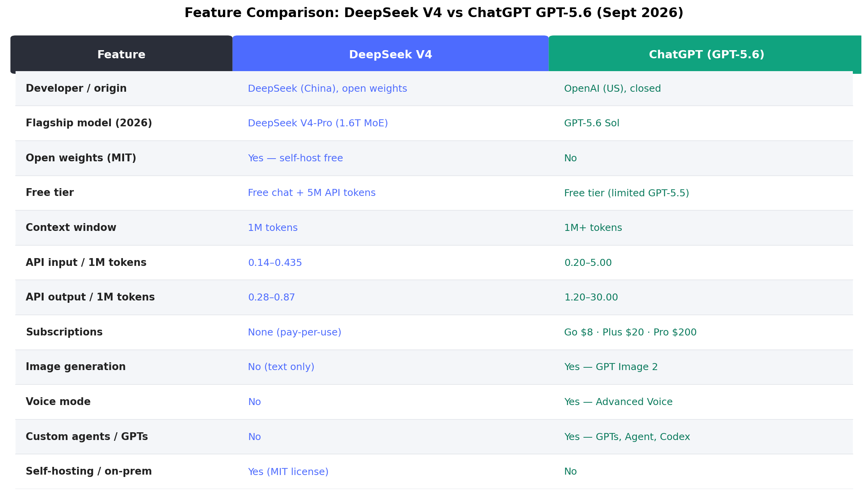The height and width of the screenshot is (496, 868).
Task: Select the 'API input / 1M tokens' label
Action: pyautogui.click(x=86, y=263)
